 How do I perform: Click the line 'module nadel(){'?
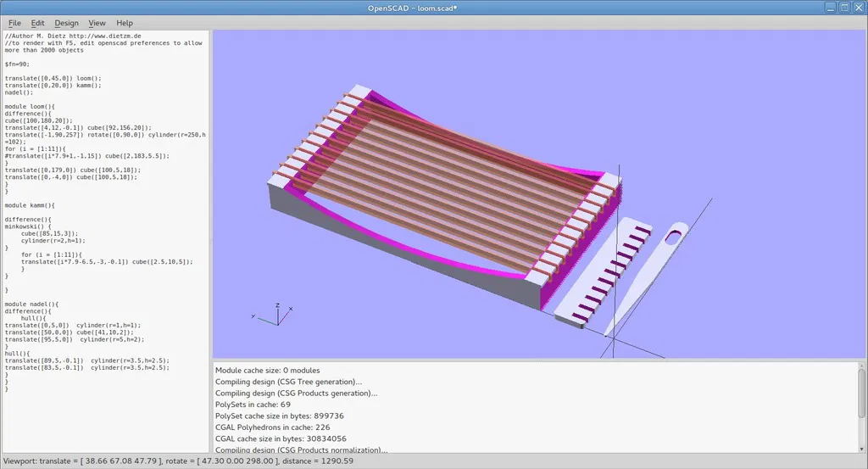tap(31, 304)
